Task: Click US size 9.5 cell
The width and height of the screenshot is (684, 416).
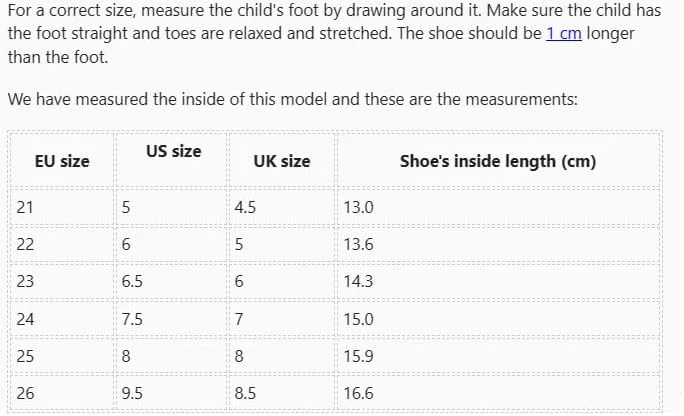Action: click(x=132, y=393)
